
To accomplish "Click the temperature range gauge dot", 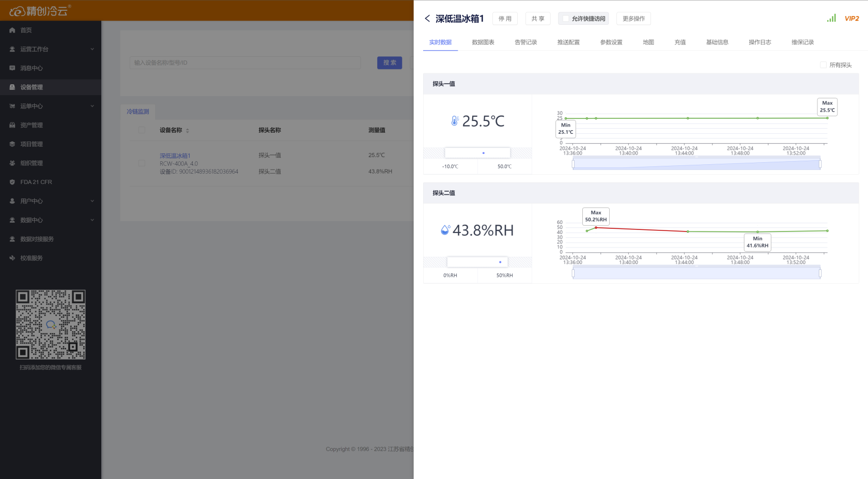I will point(484,153).
